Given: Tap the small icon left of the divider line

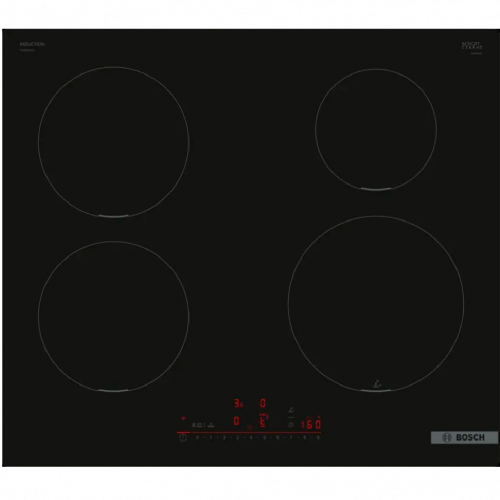Looking at the screenshot, I should (x=197, y=425).
